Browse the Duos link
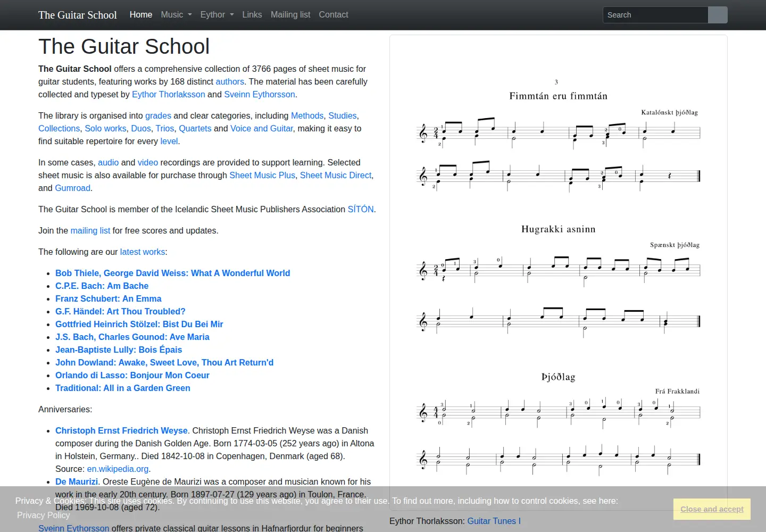This screenshot has width=766, height=532. 141,128
